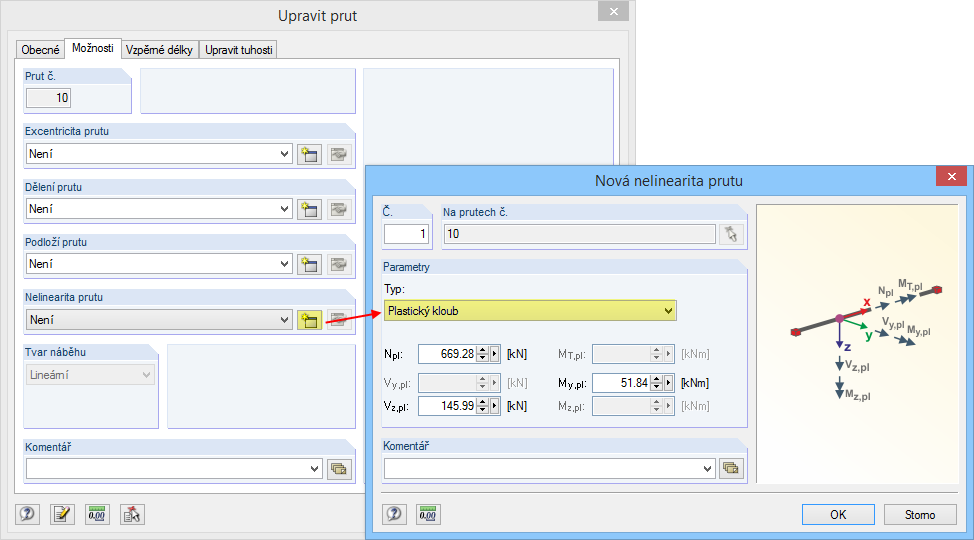Expand Komentář dropdown in Nová nelinearita prutu
Viewport: 974px width, 540px height.
pyautogui.click(x=708, y=468)
